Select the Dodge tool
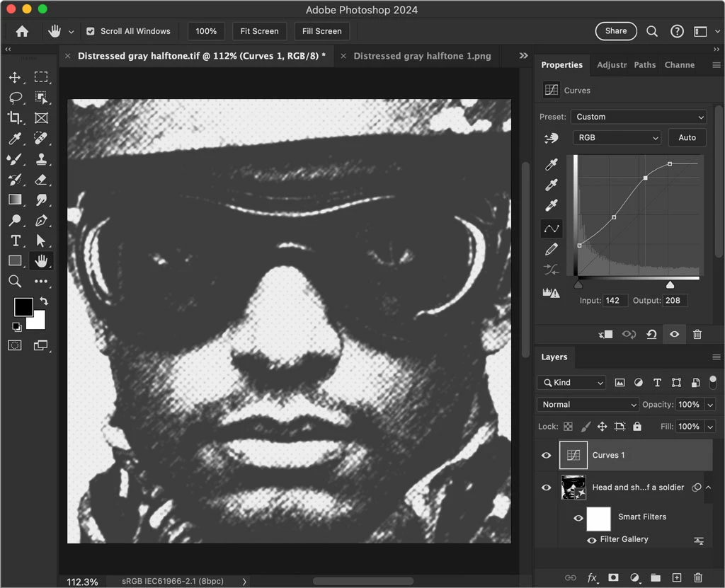Image resolution: width=725 pixels, height=588 pixels. [x=15, y=220]
